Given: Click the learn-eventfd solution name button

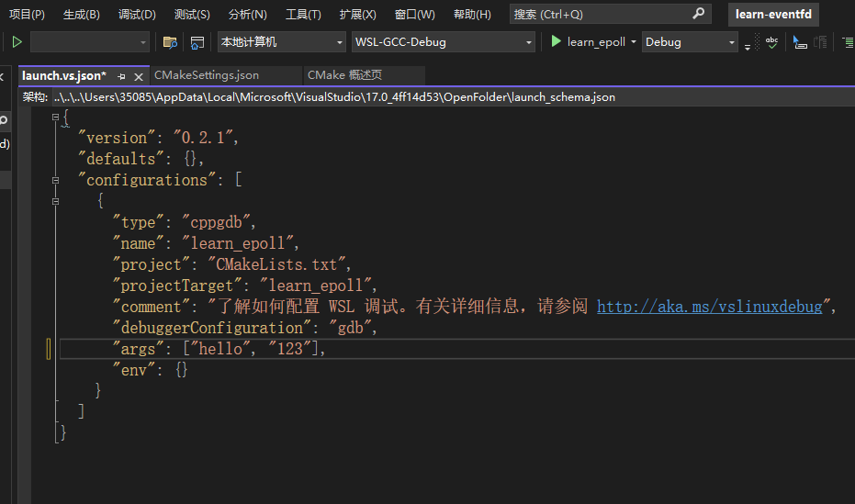Looking at the screenshot, I should click(x=773, y=14).
